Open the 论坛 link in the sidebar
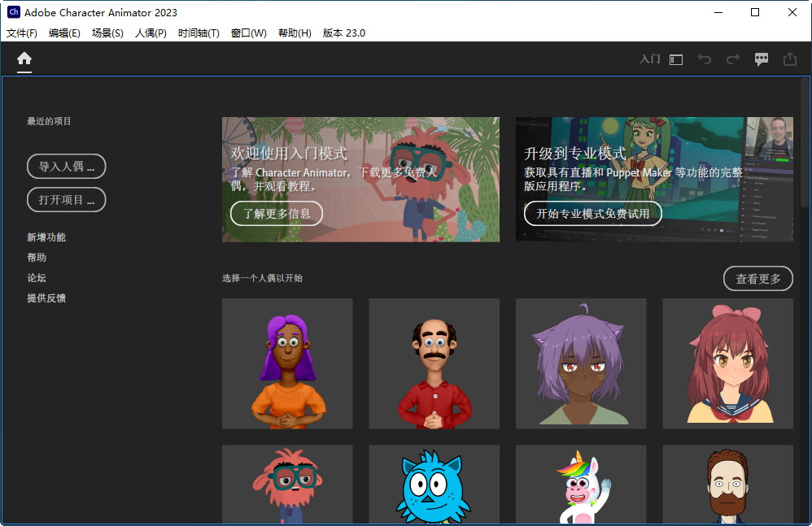 pyautogui.click(x=36, y=277)
